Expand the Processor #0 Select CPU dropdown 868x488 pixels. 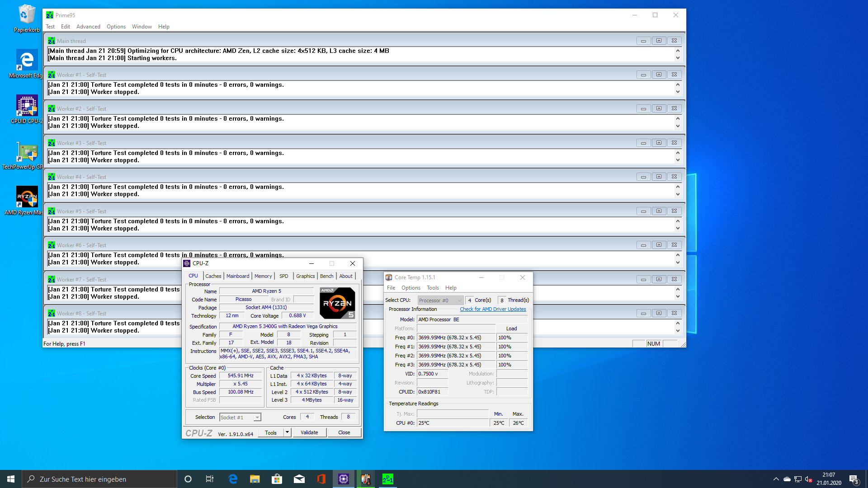pyautogui.click(x=459, y=300)
